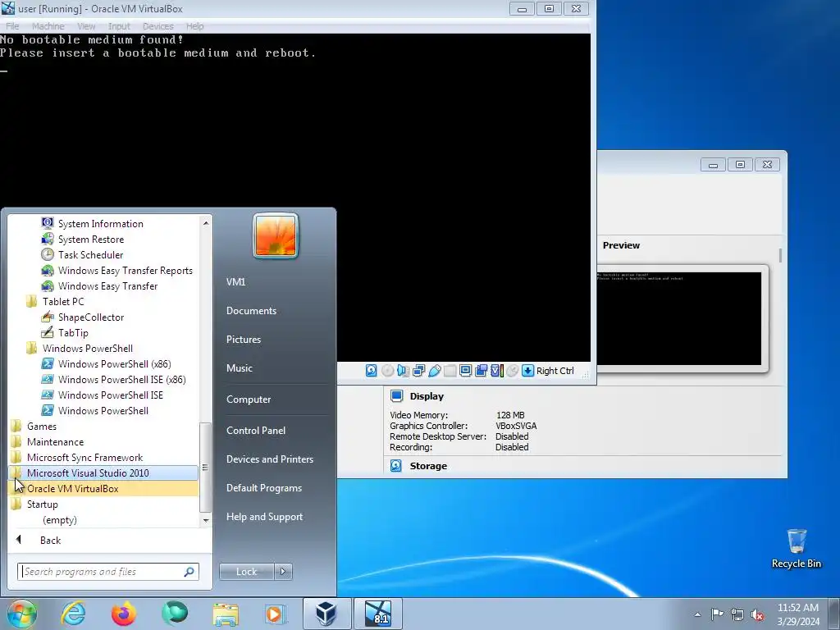The height and width of the screenshot is (630, 840).
Task: Open Firefox from the taskbar
Action: pos(124,614)
